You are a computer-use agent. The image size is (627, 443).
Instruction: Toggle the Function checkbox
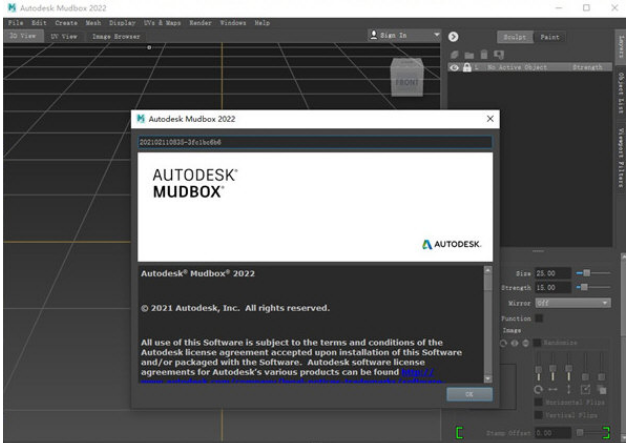point(539,318)
